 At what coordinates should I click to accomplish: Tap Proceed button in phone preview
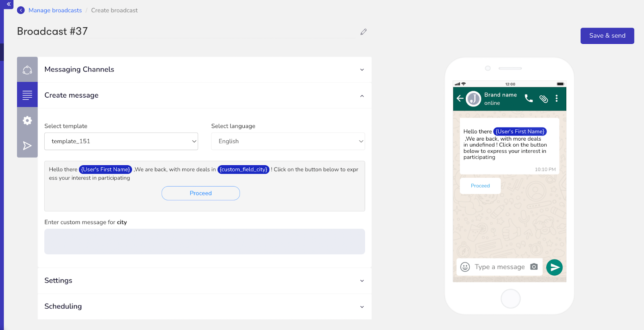(x=480, y=186)
